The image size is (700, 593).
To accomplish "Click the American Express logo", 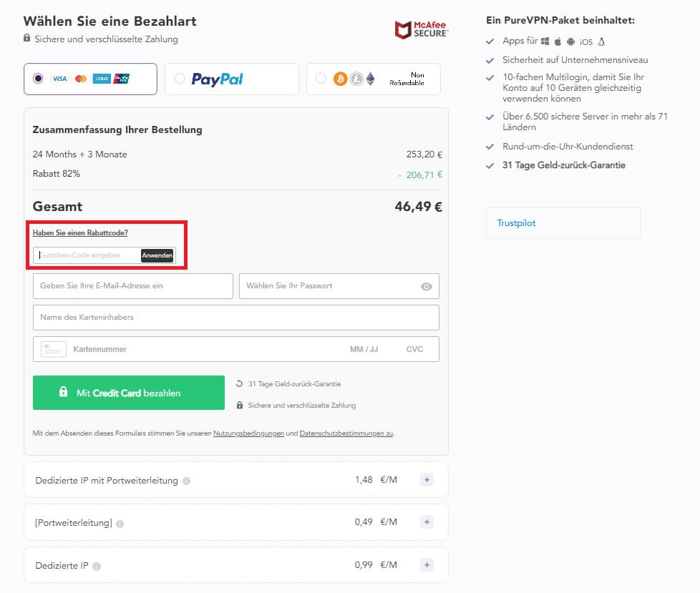I will (102, 79).
